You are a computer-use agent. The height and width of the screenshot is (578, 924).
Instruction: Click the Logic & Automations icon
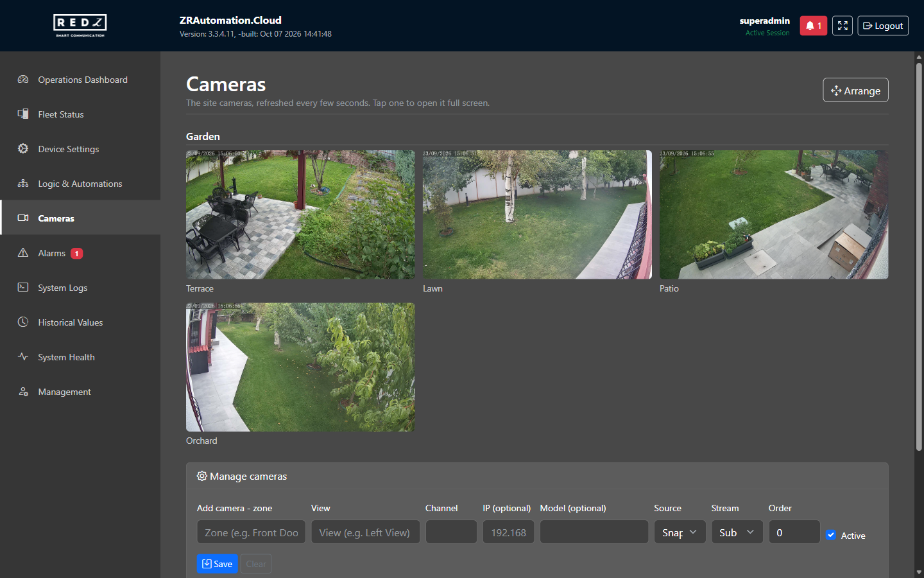23,184
